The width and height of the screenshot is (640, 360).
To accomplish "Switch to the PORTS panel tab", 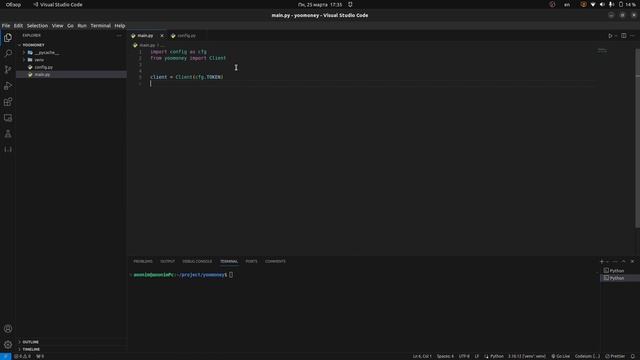I will tap(251, 261).
